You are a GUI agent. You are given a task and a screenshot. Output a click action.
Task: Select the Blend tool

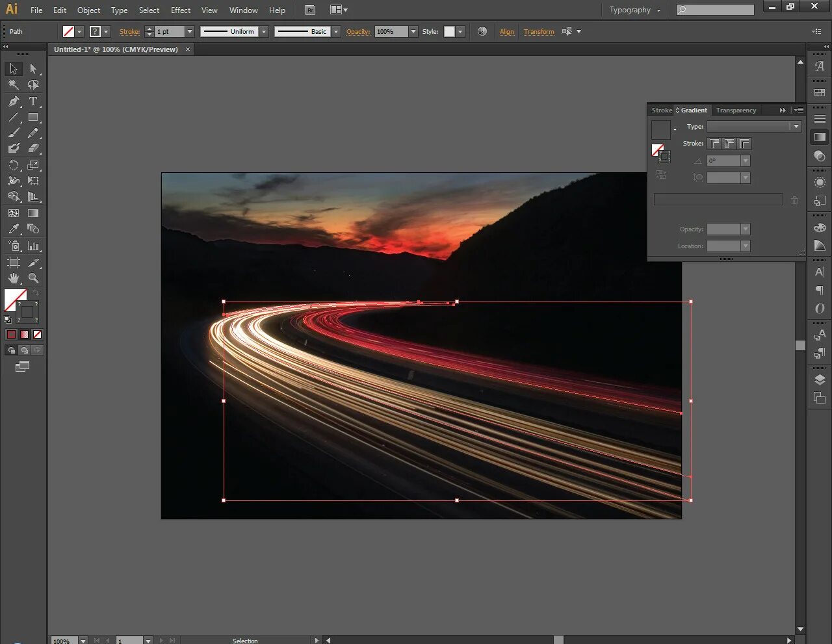33,229
